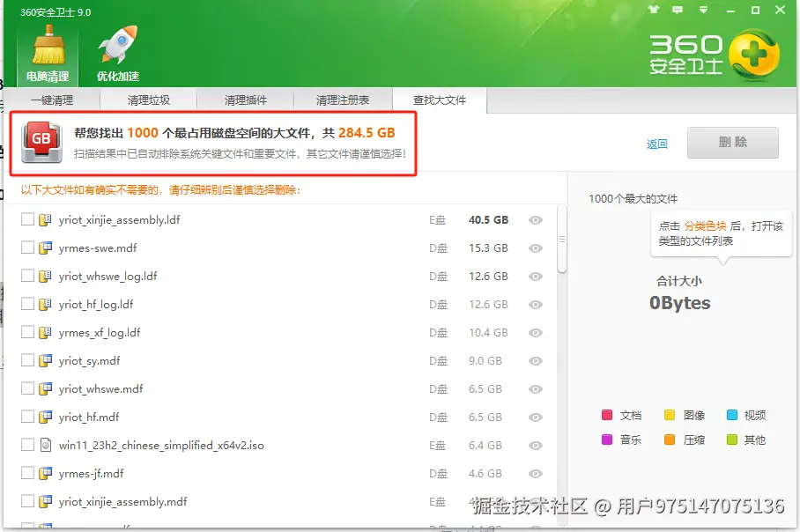Preview yrmes-swe.mdf with eye icon
Image resolution: width=800 pixels, height=532 pixels.
pos(535,248)
